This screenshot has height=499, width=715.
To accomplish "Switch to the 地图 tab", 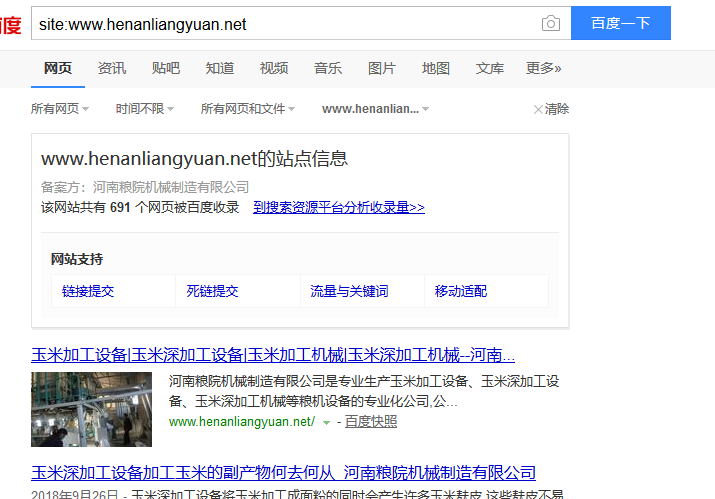I will coord(436,68).
